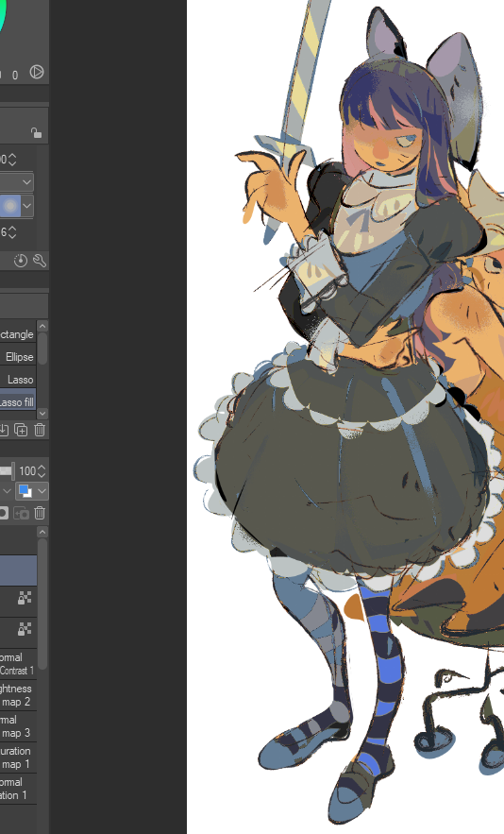Click the layer list scroll-up arrow
Image resolution: width=504 pixels, height=834 pixels.
click(x=42, y=532)
